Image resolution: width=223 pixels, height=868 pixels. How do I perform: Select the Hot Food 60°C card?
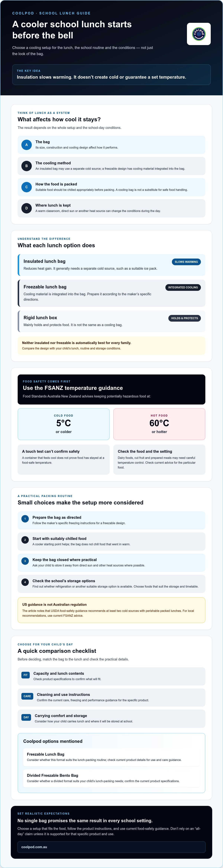pyautogui.click(x=159, y=424)
